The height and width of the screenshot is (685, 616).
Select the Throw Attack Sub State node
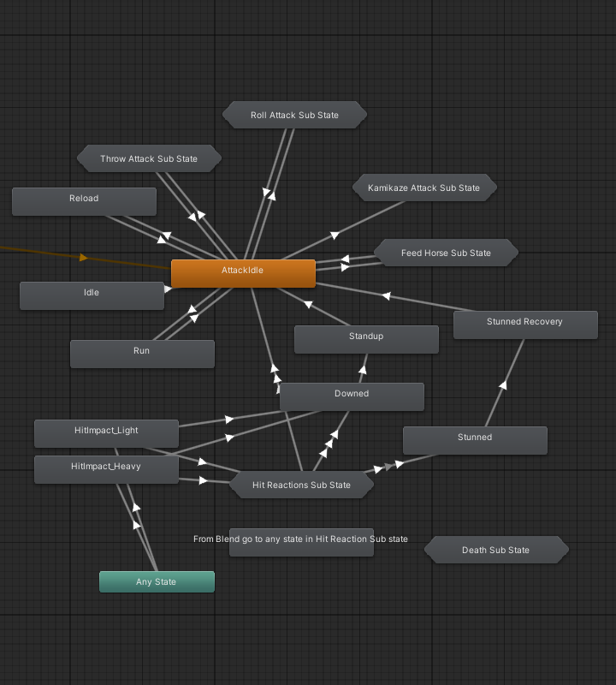pyautogui.click(x=149, y=159)
